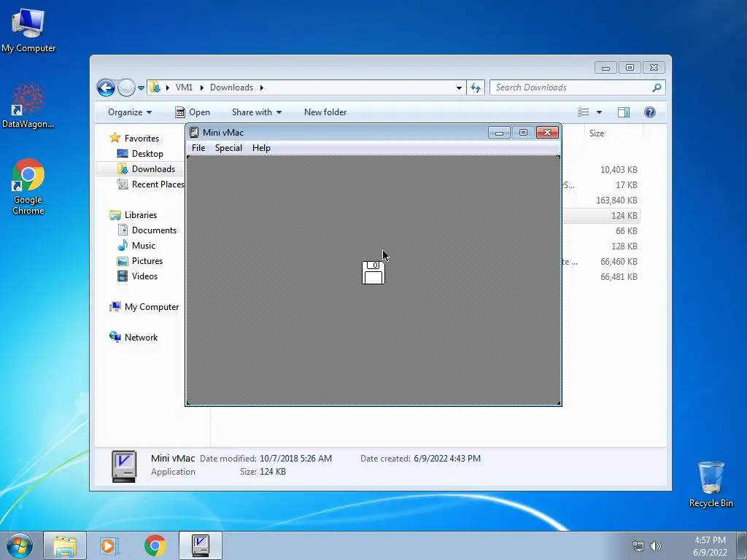747x560 pixels.
Task: Select Desktop under Favorites
Action: coord(147,154)
